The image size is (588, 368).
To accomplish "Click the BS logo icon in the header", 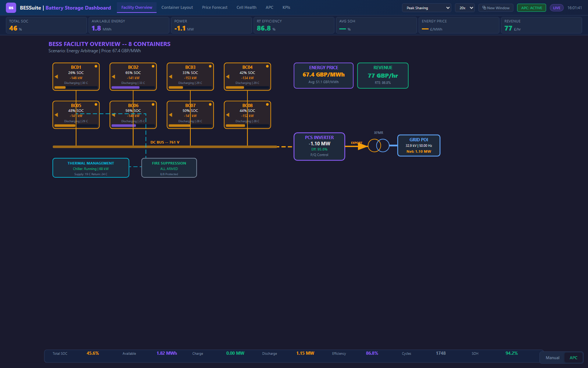I will (11, 7).
